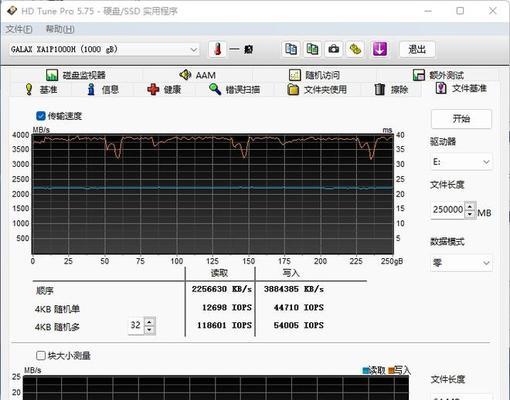The width and height of the screenshot is (510, 400).
Task: Click the 12698 IOPS read value
Action: (x=227, y=307)
